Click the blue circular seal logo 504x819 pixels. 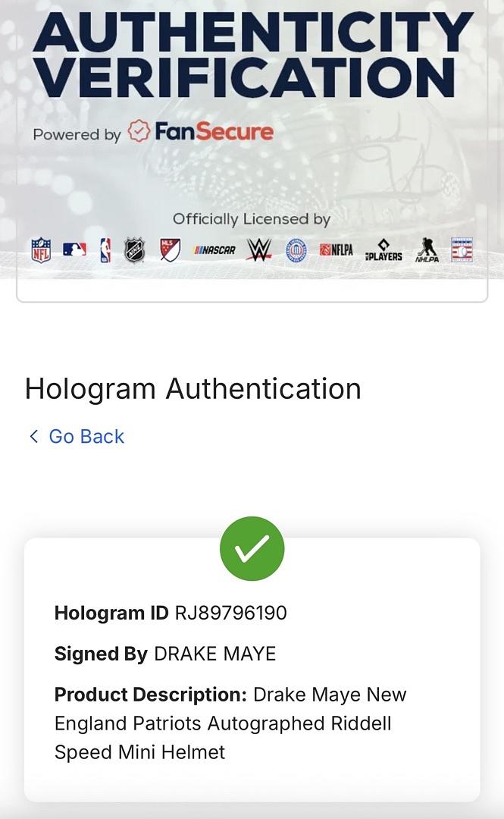click(x=296, y=251)
